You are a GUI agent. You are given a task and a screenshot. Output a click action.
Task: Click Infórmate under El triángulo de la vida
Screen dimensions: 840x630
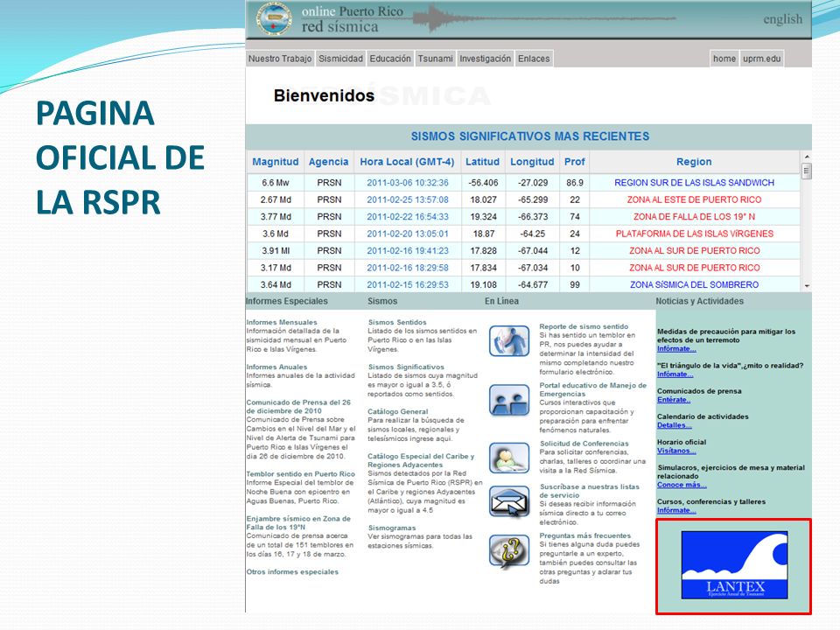pos(675,374)
